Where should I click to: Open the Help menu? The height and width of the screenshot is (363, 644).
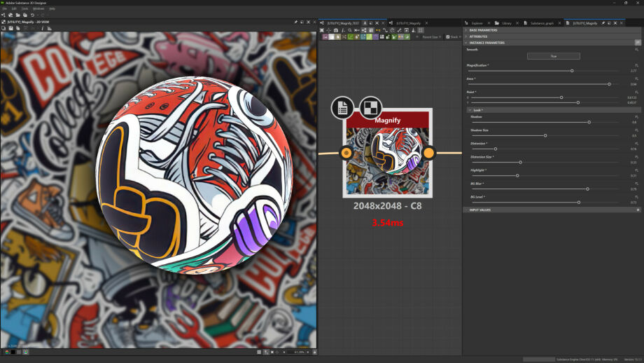[52, 8]
